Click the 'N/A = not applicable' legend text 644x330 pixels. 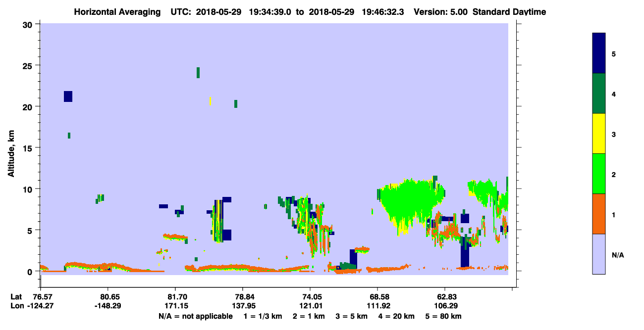click(195, 316)
